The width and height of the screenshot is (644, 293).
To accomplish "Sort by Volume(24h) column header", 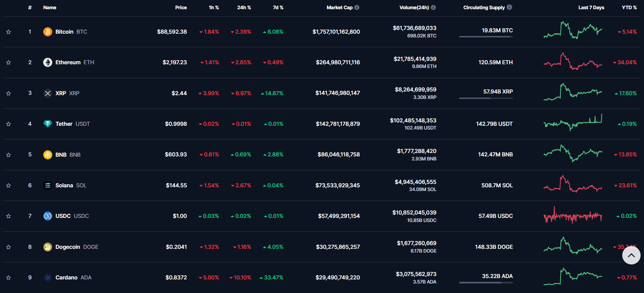I will pos(414,7).
